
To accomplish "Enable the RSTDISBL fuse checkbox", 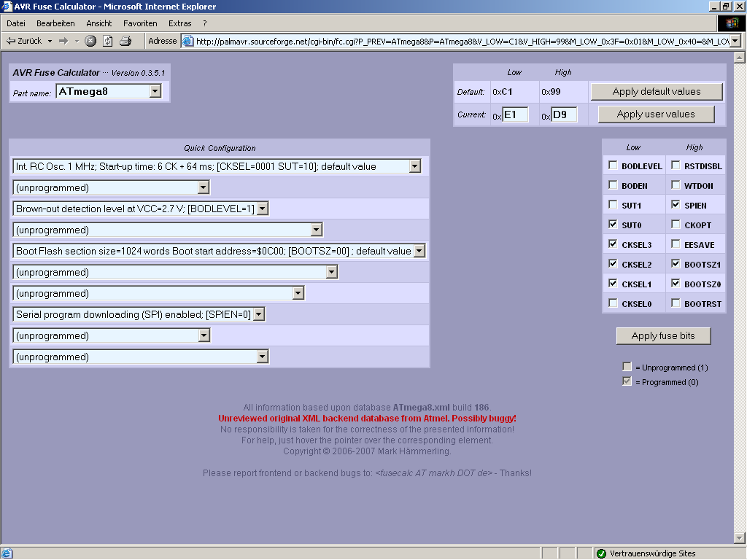I will pyautogui.click(x=676, y=166).
